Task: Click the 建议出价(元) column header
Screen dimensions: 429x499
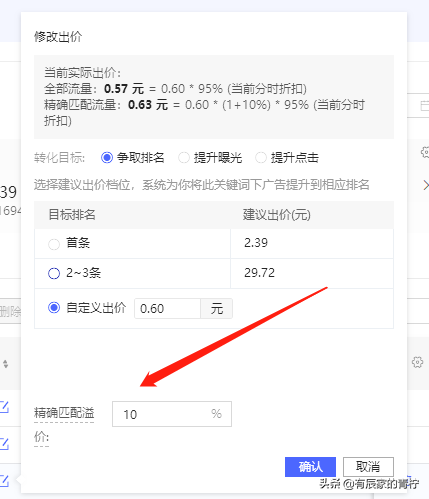Action: point(277,215)
